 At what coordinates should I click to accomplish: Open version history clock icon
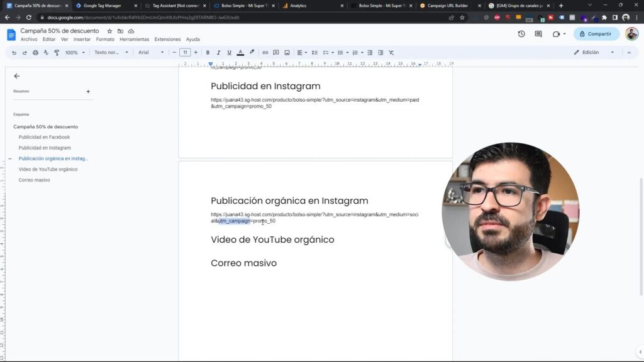[521, 34]
